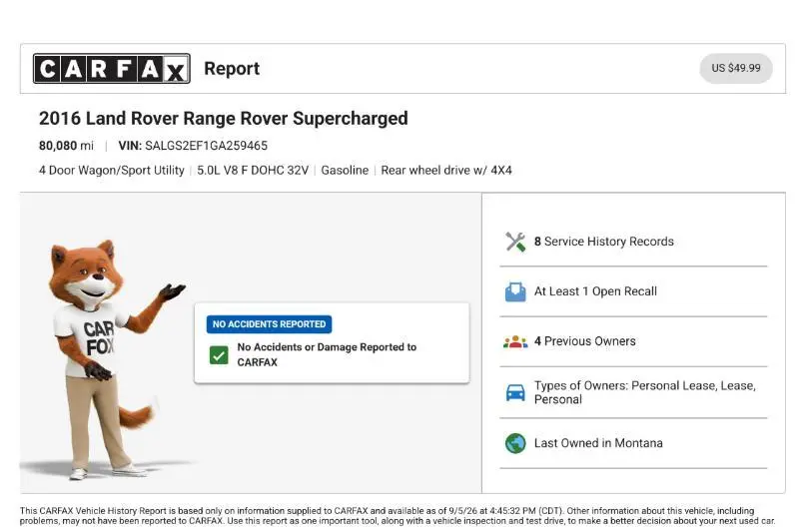Viewport: 799px width, 532px height.
Task: Click the previous owners people icon
Action: click(515, 341)
